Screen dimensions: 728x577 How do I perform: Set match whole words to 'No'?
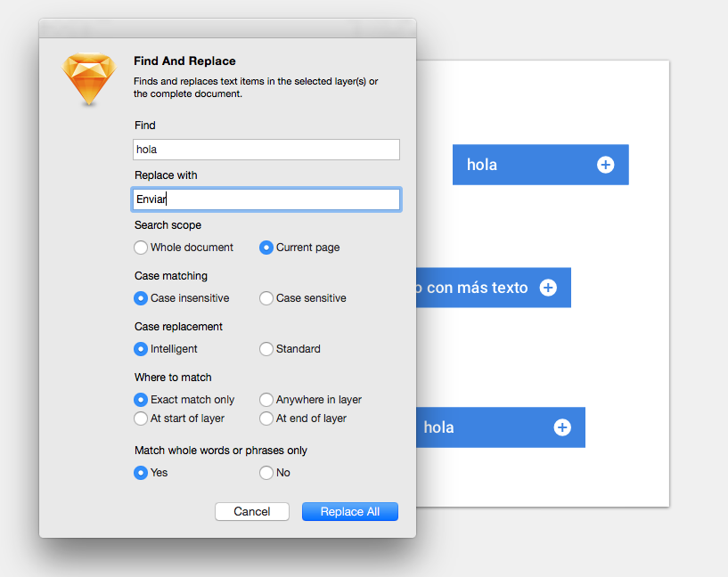click(266, 473)
